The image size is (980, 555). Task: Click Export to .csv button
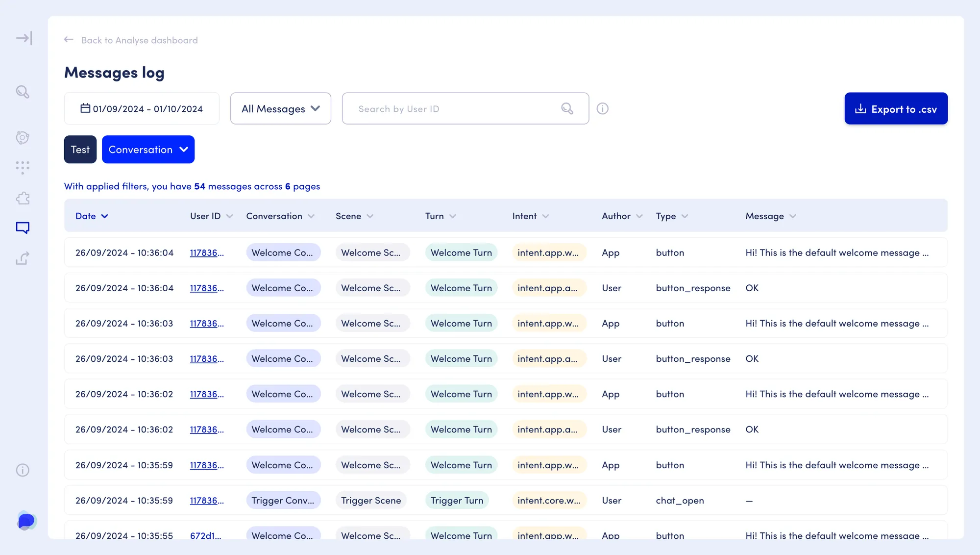(896, 108)
